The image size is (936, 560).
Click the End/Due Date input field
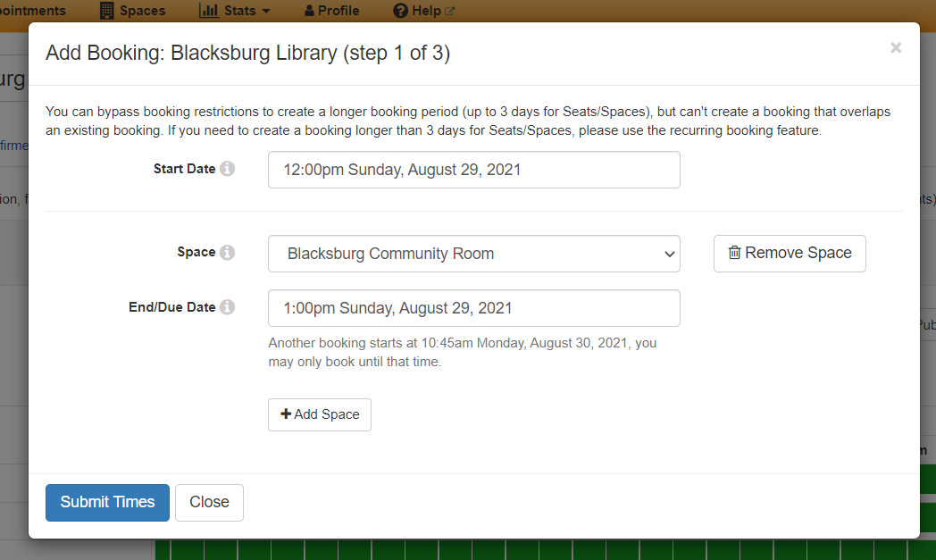[474, 308]
